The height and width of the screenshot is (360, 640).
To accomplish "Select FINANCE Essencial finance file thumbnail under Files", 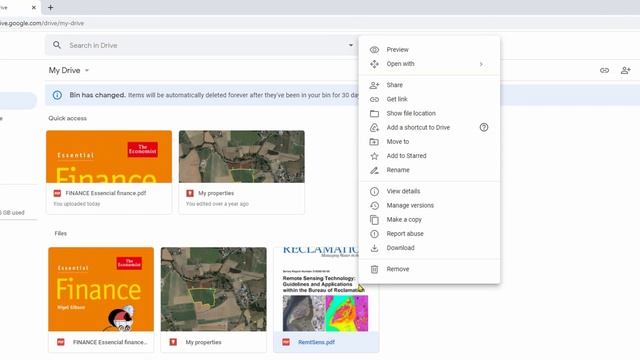I will [x=101, y=289].
